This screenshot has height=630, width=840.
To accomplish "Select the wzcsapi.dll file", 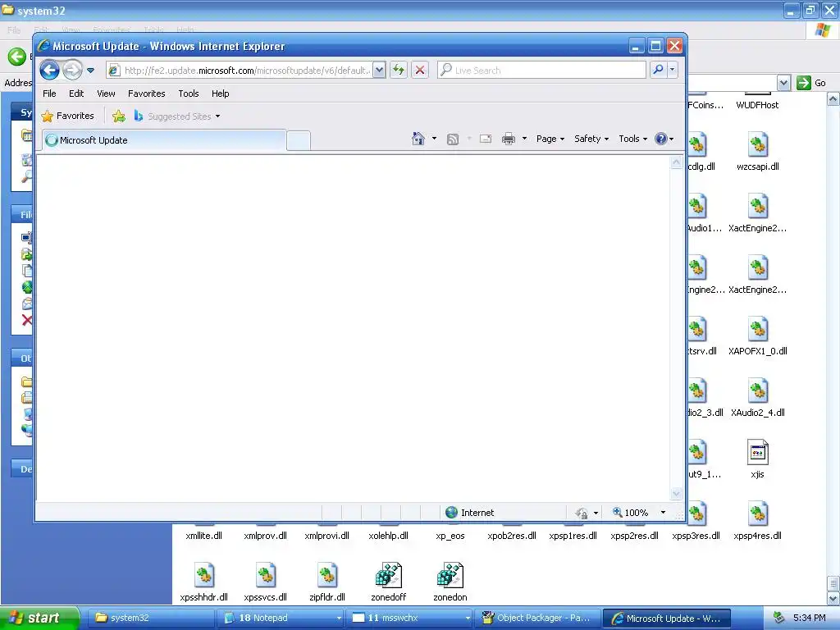I will [x=757, y=152].
